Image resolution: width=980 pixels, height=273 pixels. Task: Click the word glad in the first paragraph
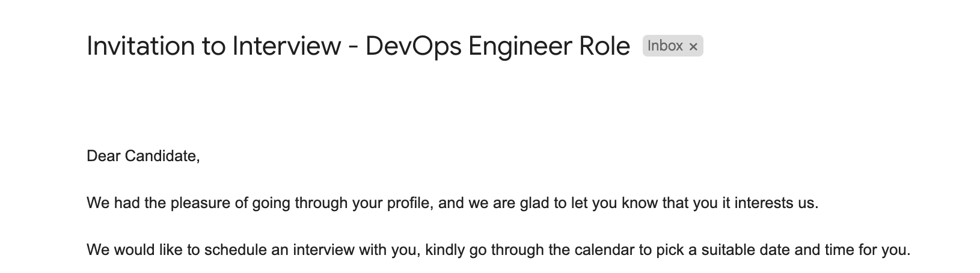[x=536, y=203]
